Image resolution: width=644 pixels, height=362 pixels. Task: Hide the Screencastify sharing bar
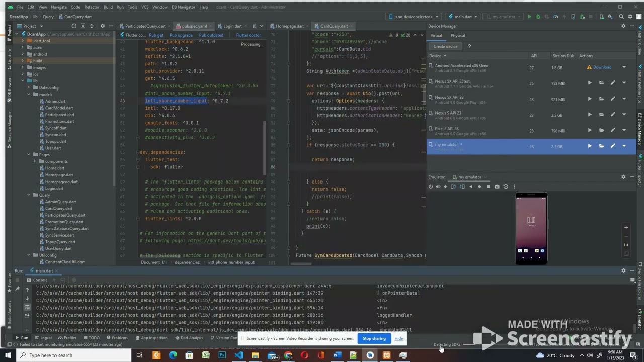tap(398, 338)
